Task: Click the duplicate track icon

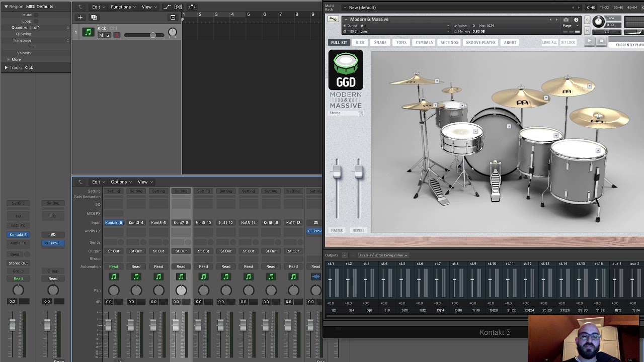Action: 94,17
